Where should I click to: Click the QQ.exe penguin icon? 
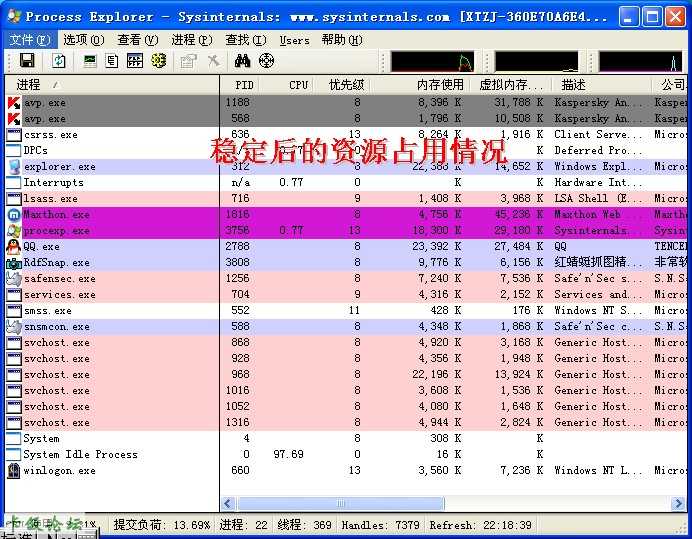coord(14,247)
